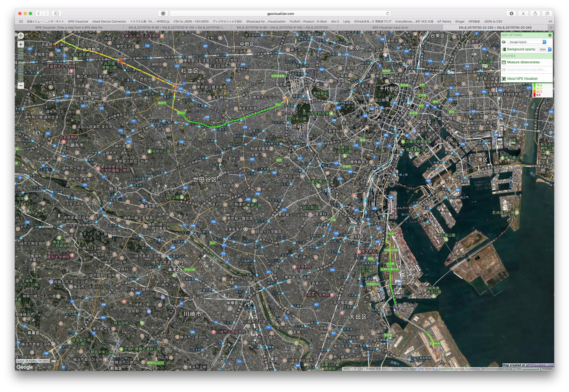Click the orange 23.5 legend swatch
This screenshot has width=569, height=392.
(x=535, y=92)
